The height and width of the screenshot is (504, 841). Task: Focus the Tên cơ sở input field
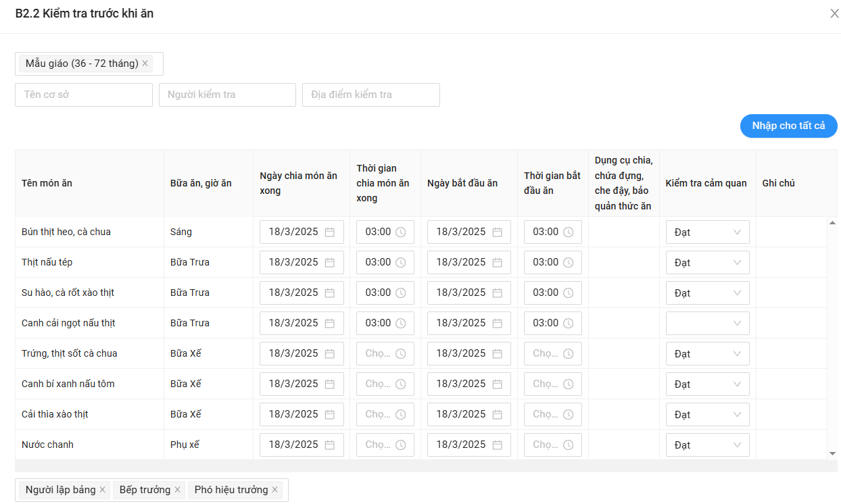(84, 95)
